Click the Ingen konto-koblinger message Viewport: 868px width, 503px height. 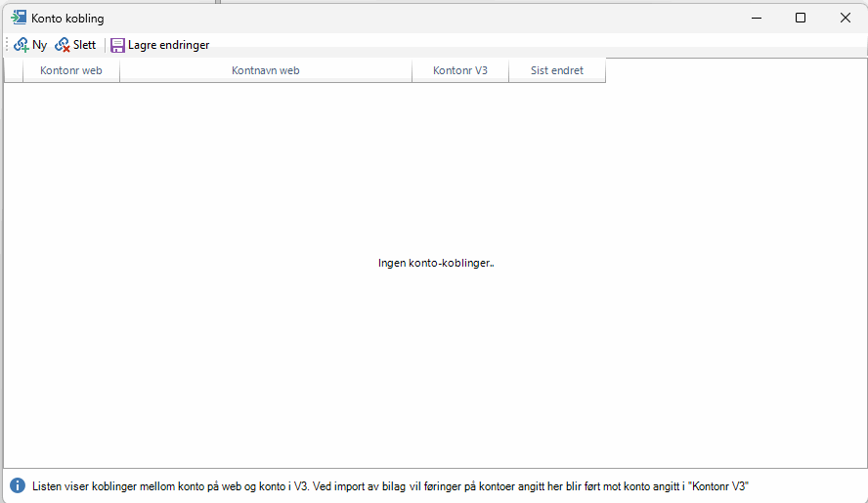[436, 263]
